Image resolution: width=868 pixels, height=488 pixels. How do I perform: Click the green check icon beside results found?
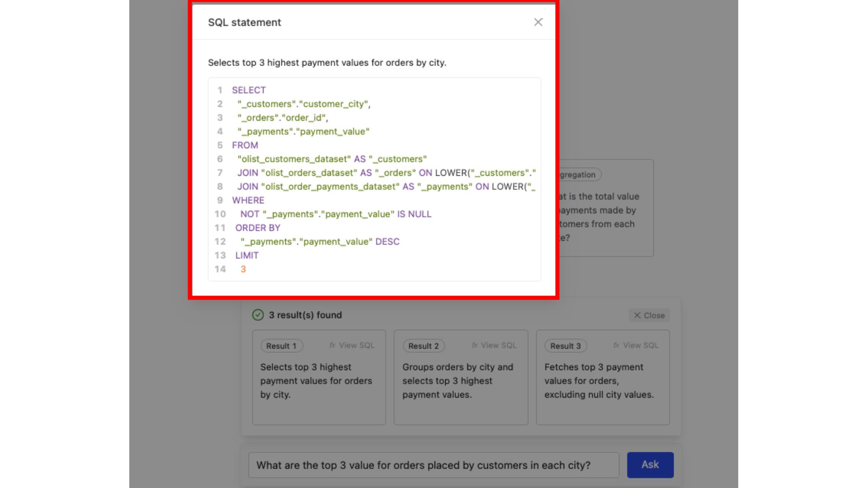tap(258, 315)
